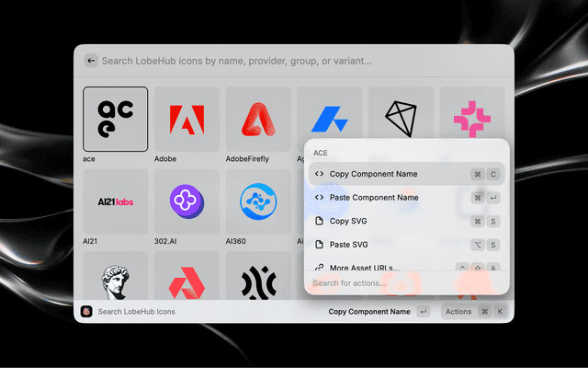Select the marble statue bust icon
Image resolution: width=588 pixels, height=368 pixels.
(x=115, y=279)
